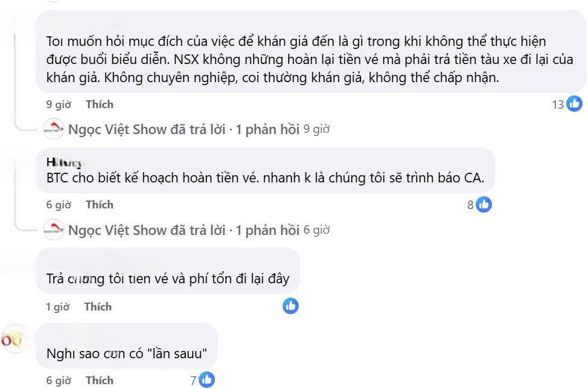Open 6 giờ timestamp under "lần sauu" comment
This screenshot has width=588, height=389.
coord(59,381)
